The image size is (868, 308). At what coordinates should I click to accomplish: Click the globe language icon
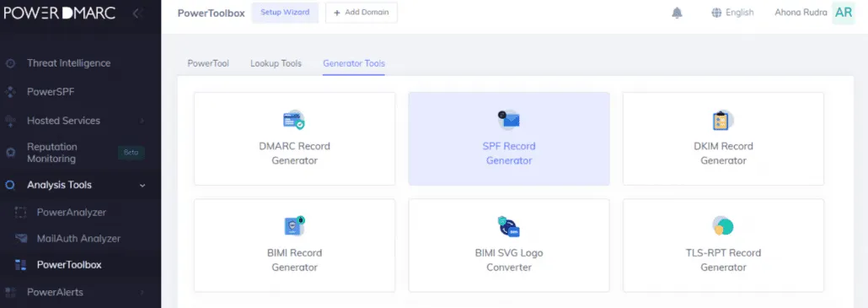(716, 13)
